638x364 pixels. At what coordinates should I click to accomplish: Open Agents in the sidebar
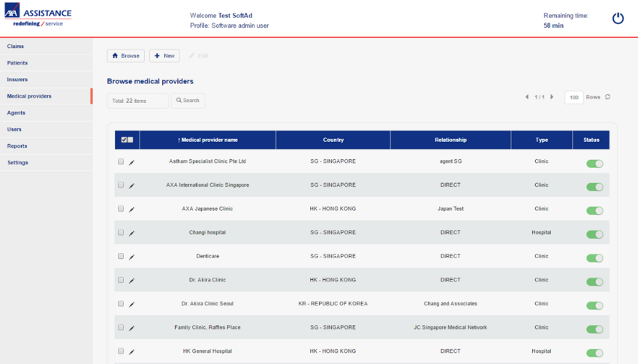46,113
